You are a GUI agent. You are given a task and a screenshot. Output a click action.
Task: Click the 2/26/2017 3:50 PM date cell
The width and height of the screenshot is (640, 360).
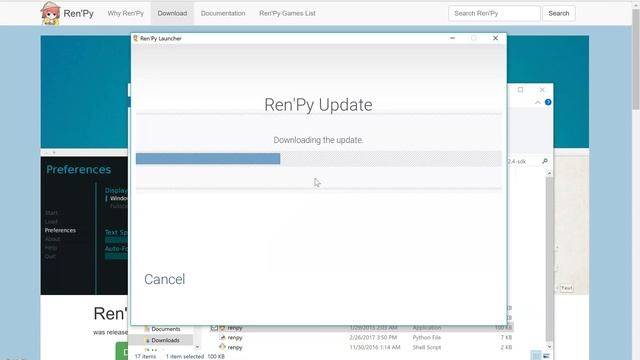pos(373,338)
